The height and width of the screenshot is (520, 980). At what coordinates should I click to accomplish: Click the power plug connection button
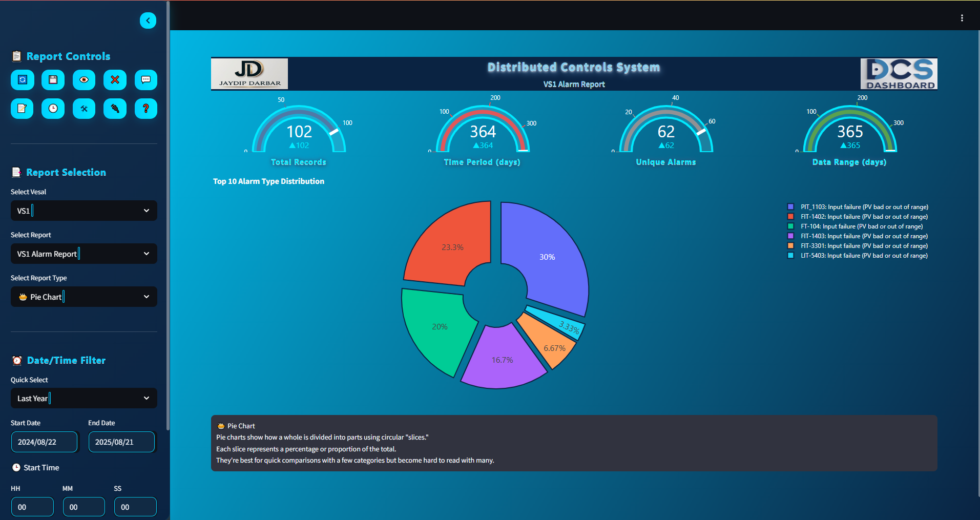point(115,109)
